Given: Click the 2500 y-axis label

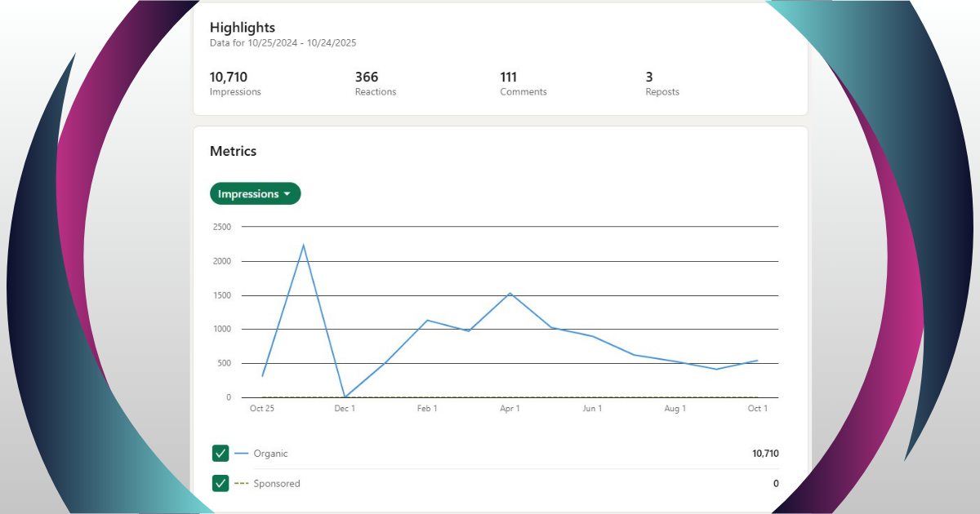Looking at the screenshot, I should [x=220, y=227].
